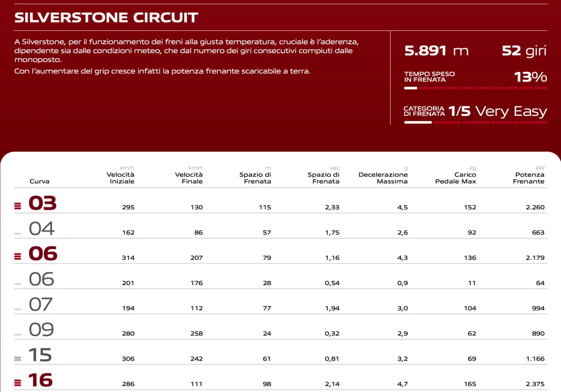Select the Decelerazione Massima column header
This screenshot has width=561, height=392.
[383, 178]
